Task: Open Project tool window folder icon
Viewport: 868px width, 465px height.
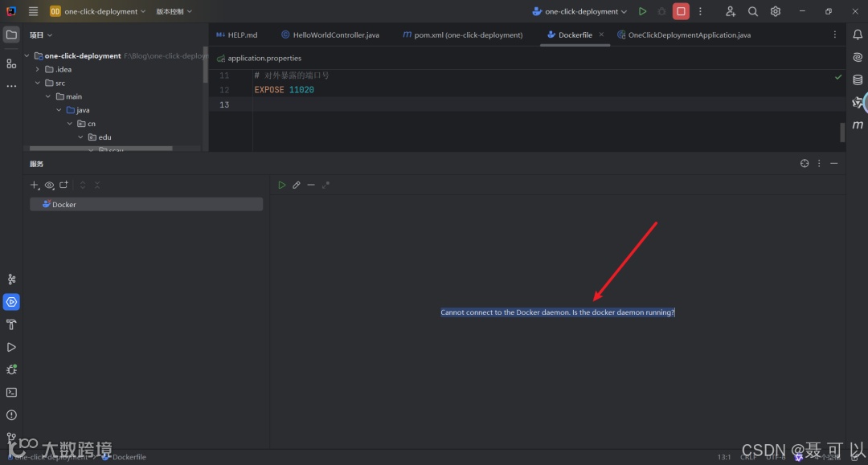Action: point(11,35)
